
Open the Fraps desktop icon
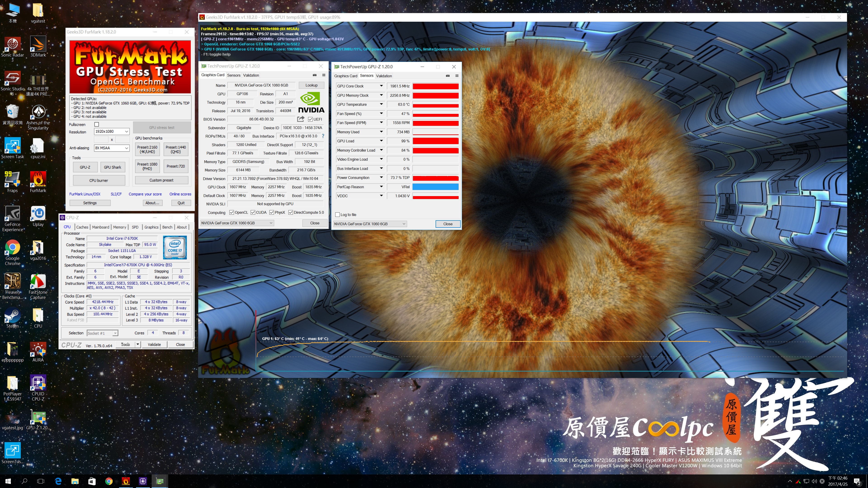click(x=12, y=182)
